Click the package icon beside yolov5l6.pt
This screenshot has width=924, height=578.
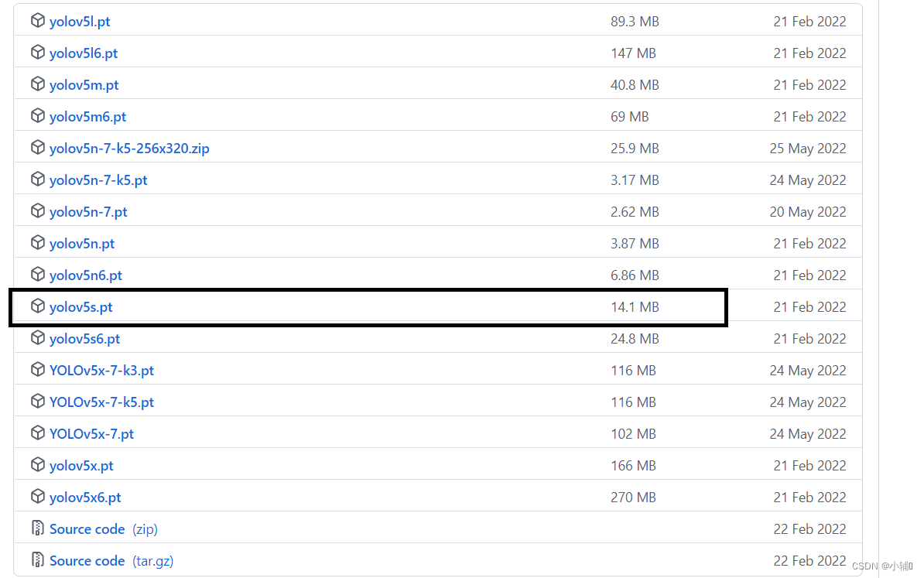(38, 53)
